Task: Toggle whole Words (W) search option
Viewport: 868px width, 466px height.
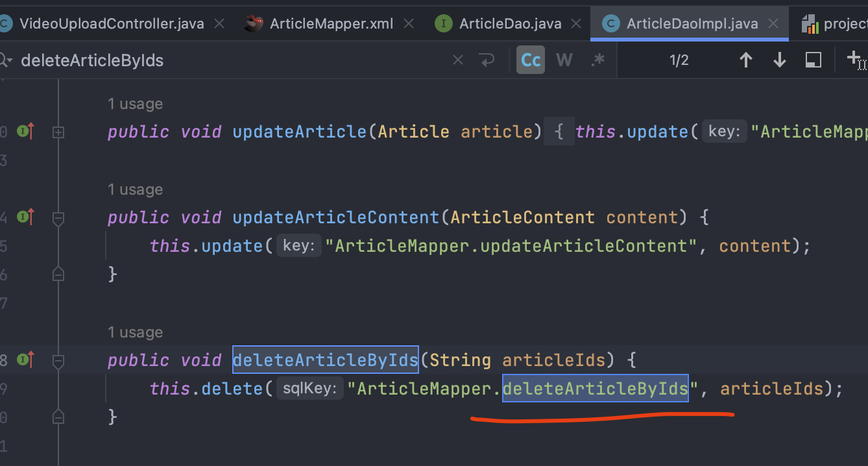Action: pyautogui.click(x=564, y=60)
